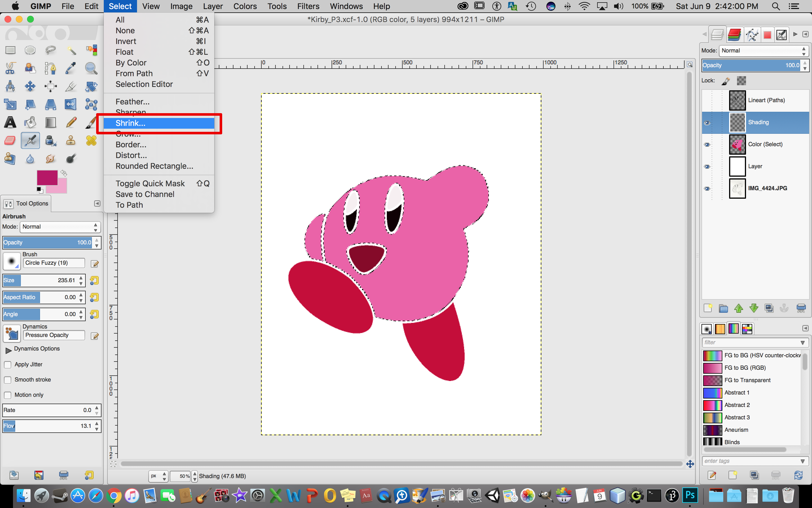This screenshot has height=508, width=812.
Task: Select the Scissors Select tool
Action: coord(10,69)
